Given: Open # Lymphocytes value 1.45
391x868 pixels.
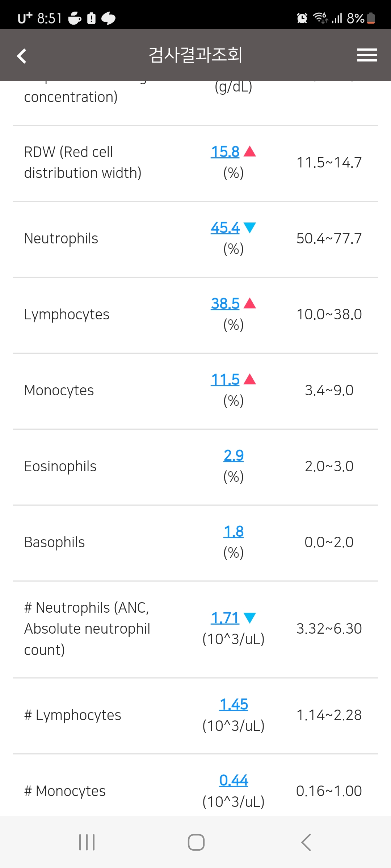Looking at the screenshot, I should 234,704.
